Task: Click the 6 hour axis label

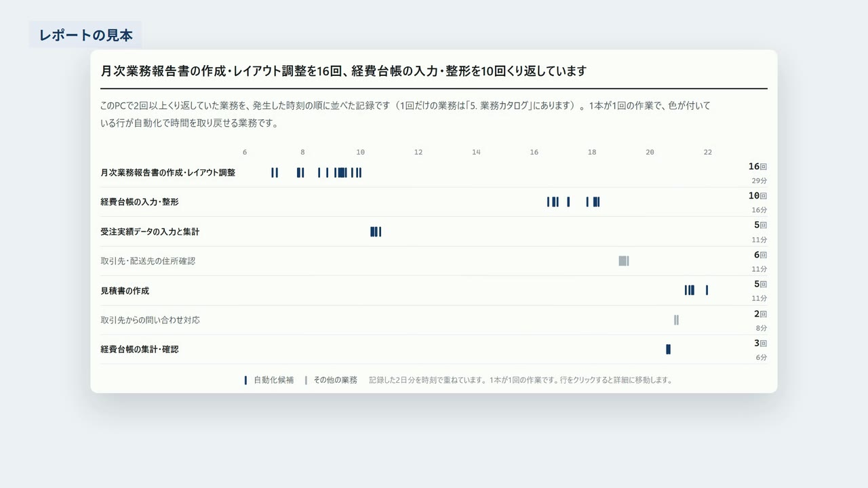Action: [x=245, y=152]
